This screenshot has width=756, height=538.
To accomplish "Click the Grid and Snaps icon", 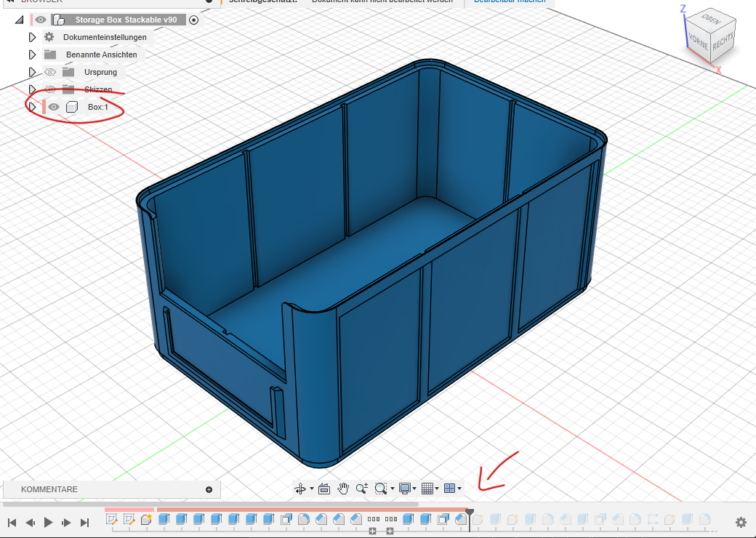I will pyautogui.click(x=427, y=489).
